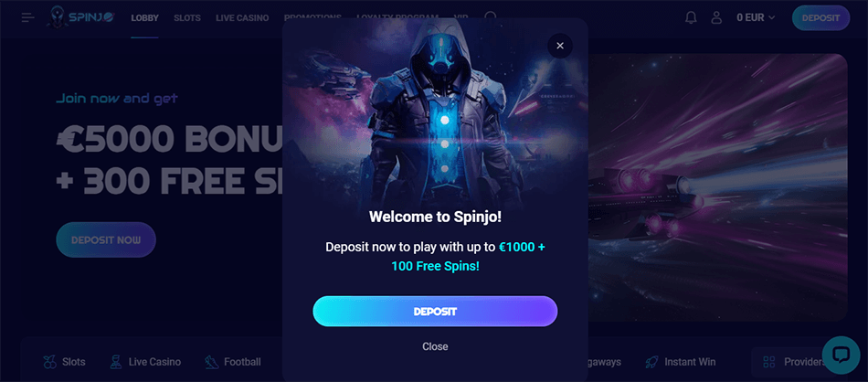
Task: Open the user profile icon
Action: coord(717,17)
